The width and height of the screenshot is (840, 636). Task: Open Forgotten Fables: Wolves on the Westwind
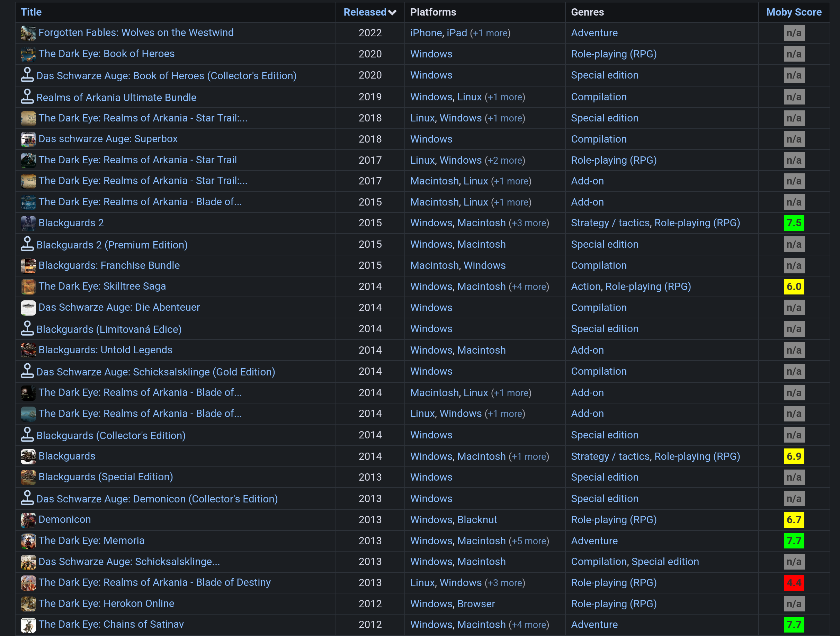[x=136, y=33]
